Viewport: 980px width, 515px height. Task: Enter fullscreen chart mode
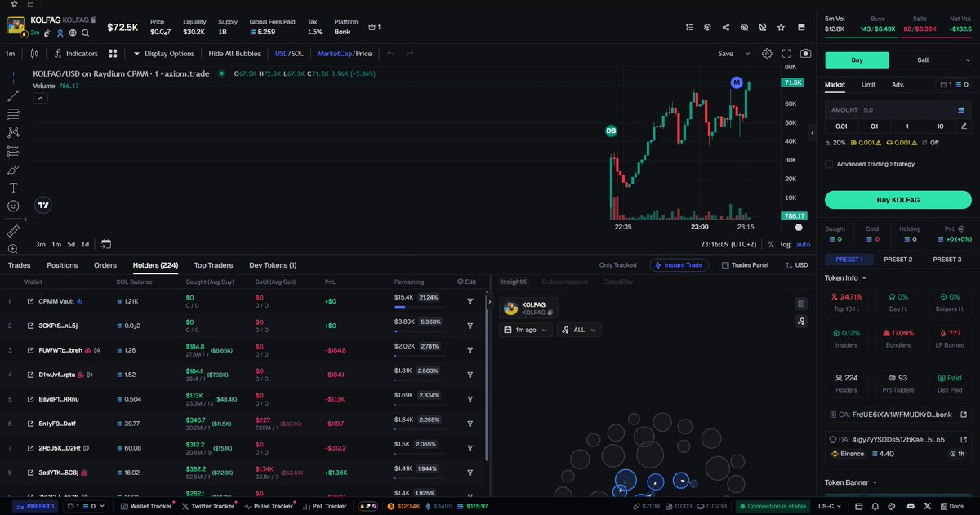coord(786,54)
